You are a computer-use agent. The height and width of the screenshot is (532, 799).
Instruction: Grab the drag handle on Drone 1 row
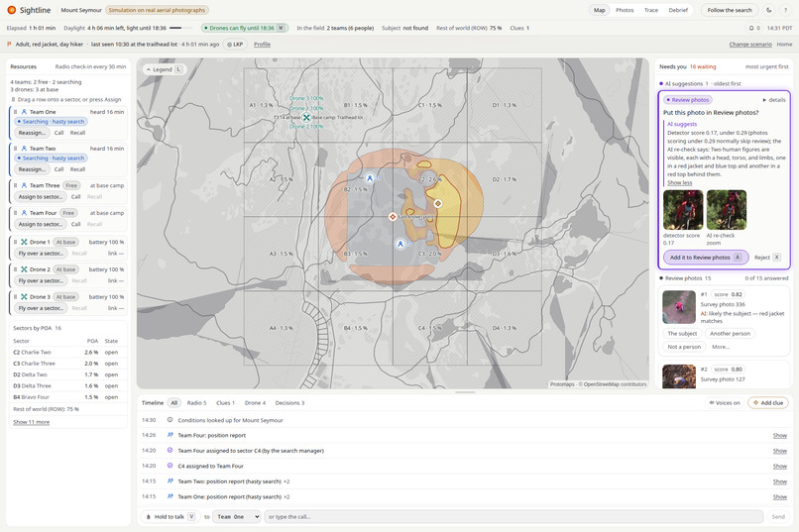tap(15, 242)
